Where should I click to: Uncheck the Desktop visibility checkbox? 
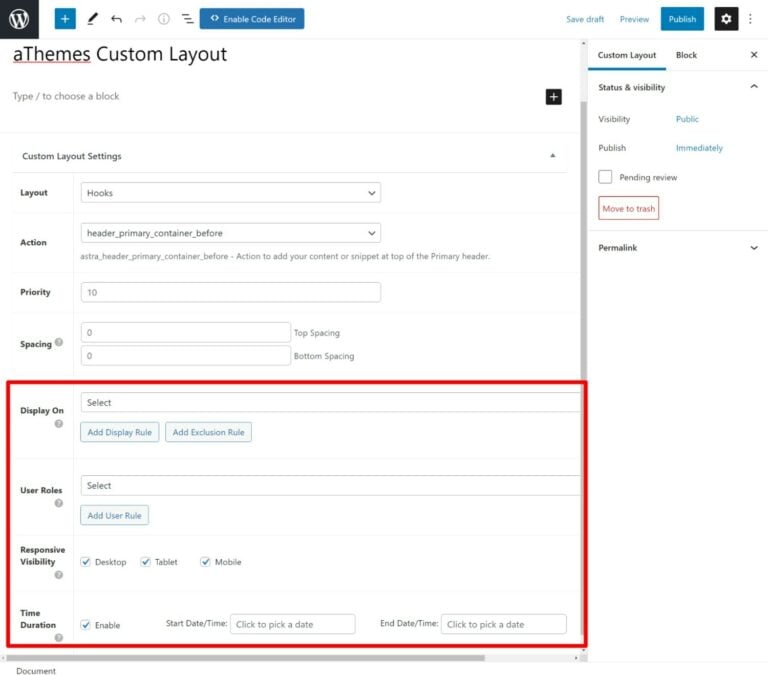point(86,562)
